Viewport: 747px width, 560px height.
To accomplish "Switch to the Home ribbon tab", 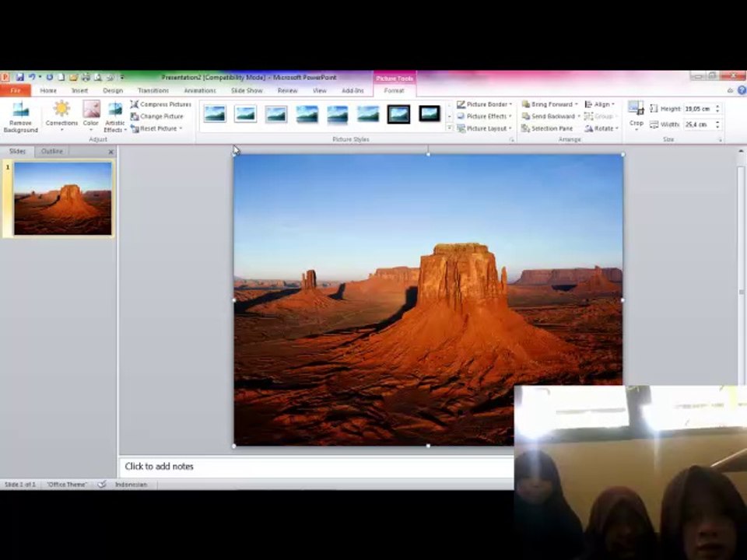I will tap(48, 90).
